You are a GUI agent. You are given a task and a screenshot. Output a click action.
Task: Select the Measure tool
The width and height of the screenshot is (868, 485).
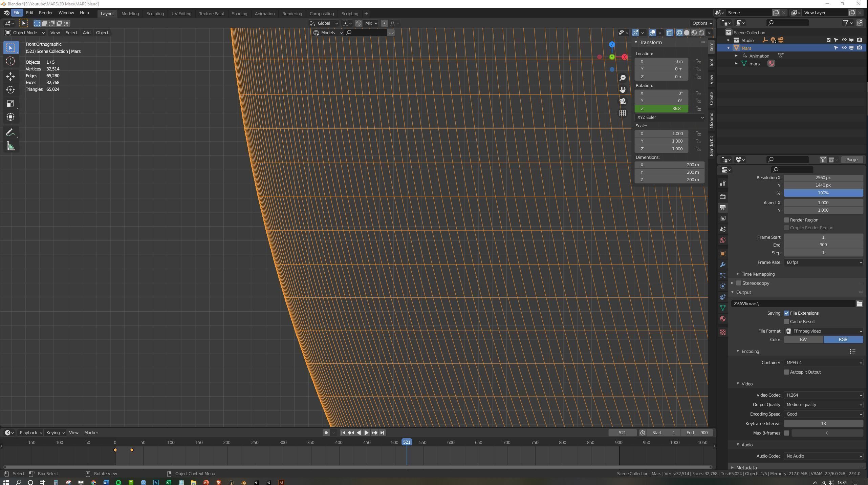pyautogui.click(x=10, y=146)
